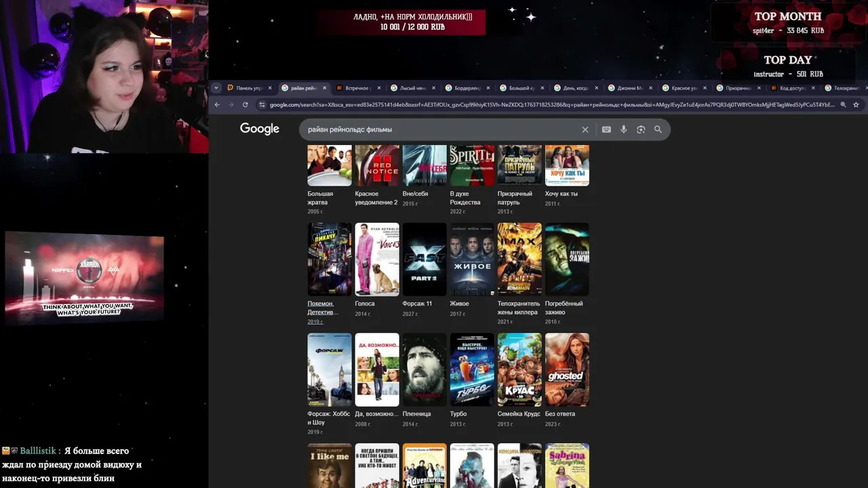Open the 'Призрачный патруль' title link

coord(515,198)
